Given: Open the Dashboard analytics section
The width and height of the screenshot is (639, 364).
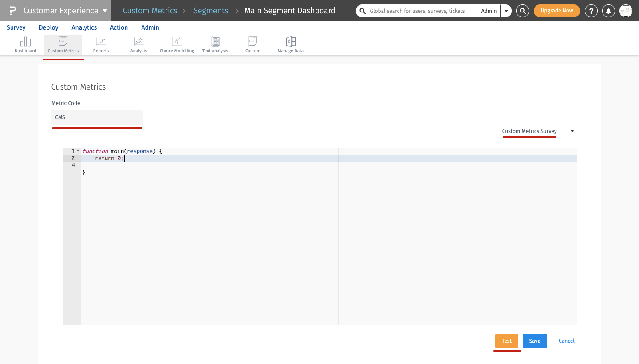Looking at the screenshot, I should click(x=25, y=44).
